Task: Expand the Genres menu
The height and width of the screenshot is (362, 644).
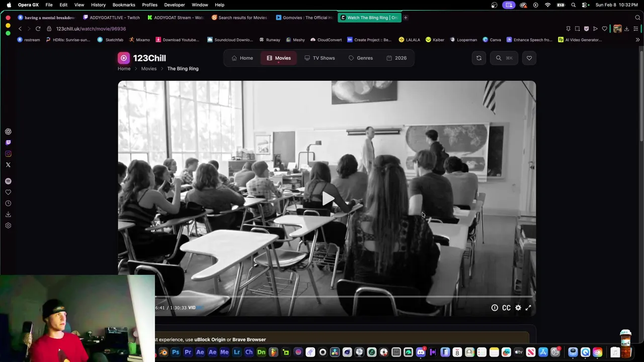Action: 361,58
